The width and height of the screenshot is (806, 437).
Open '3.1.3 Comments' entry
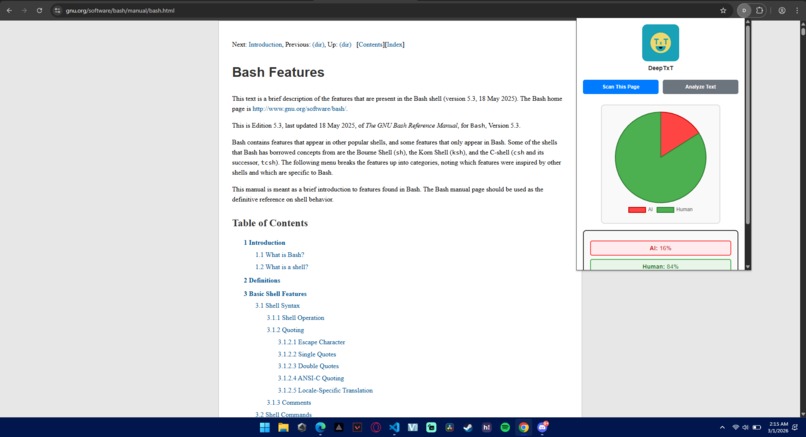click(288, 403)
